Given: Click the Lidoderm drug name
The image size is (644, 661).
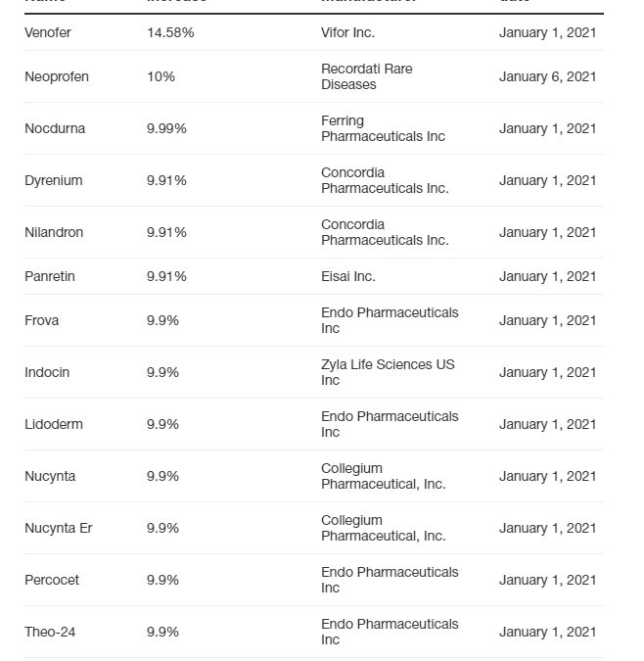Looking at the screenshot, I should click(54, 424).
